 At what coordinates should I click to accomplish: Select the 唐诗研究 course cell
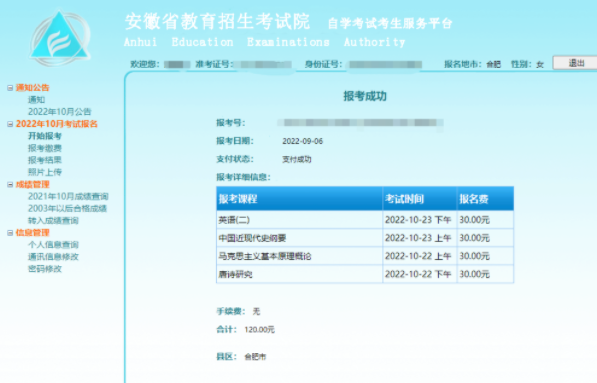[299, 274]
